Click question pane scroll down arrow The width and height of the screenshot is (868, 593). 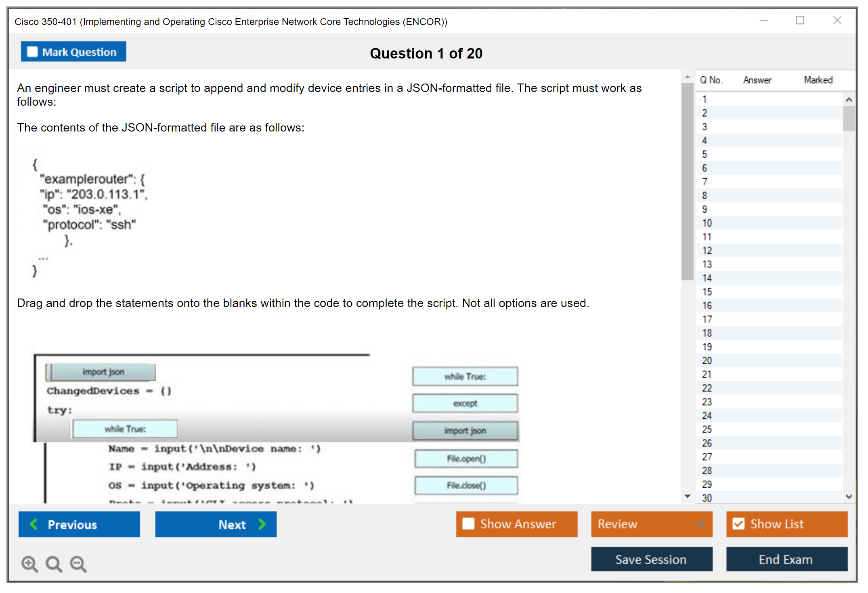pyautogui.click(x=687, y=496)
